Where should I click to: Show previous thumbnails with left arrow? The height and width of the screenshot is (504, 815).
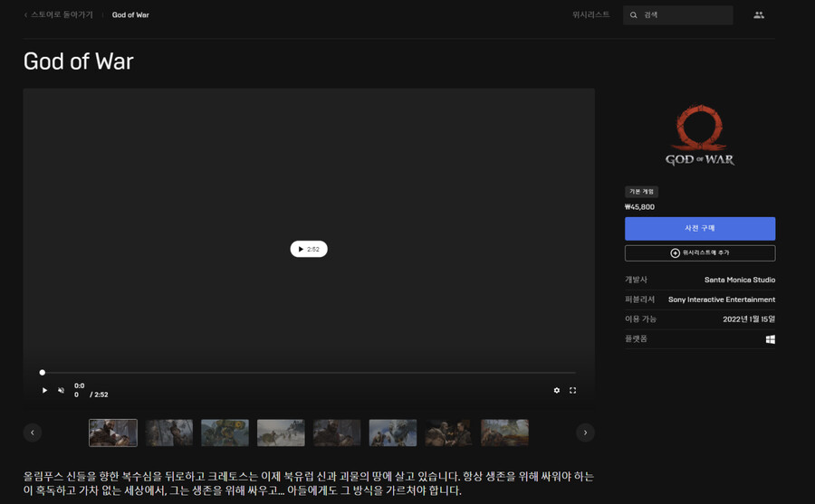tap(33, 433)
